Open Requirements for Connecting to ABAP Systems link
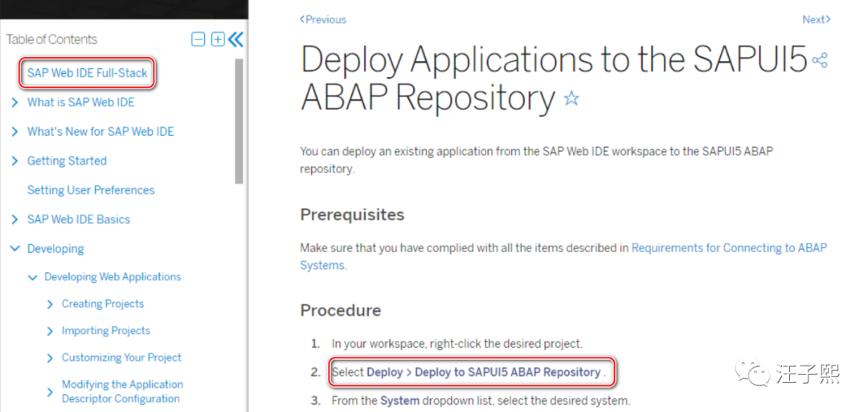 point(563,257)
